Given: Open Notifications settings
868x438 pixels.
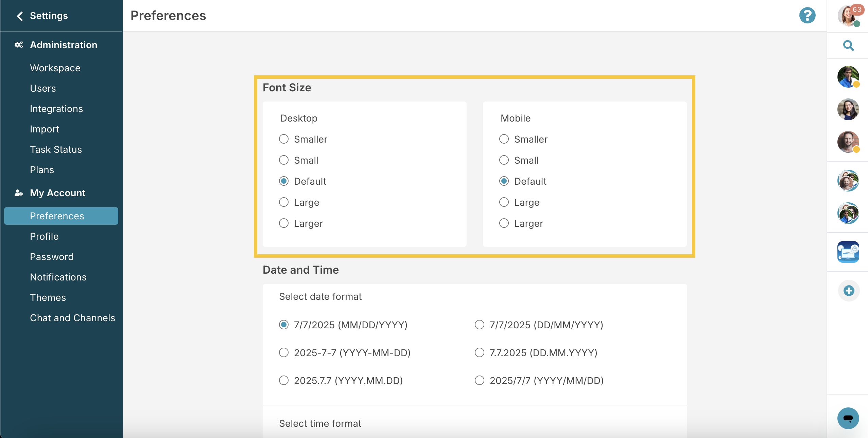Looking at the screenshot, I should coord(58,277).
